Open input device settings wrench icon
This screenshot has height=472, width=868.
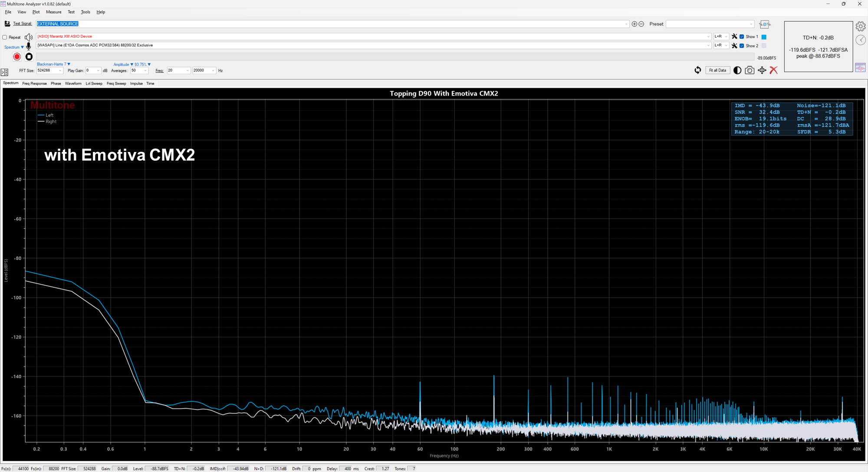[734, 46]
